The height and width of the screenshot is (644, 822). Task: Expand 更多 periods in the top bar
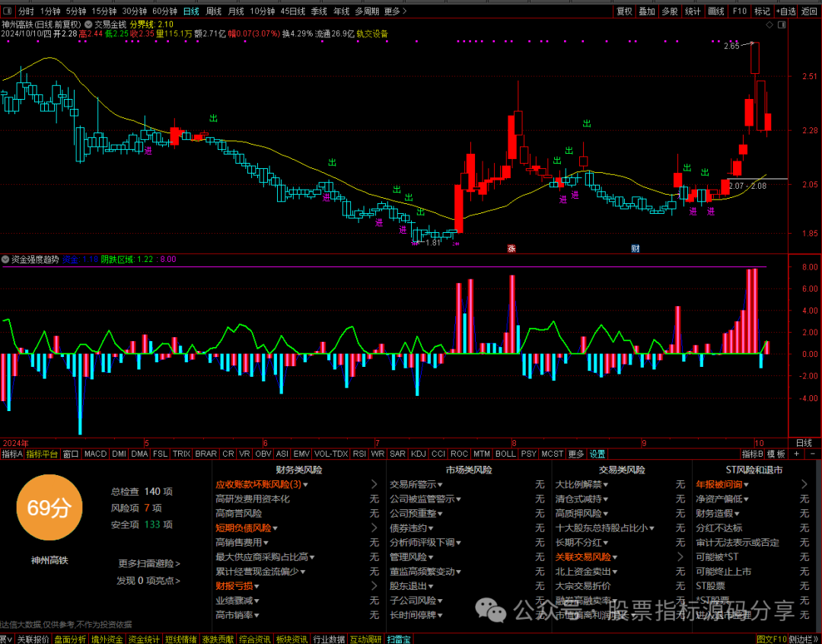point(395,11)
